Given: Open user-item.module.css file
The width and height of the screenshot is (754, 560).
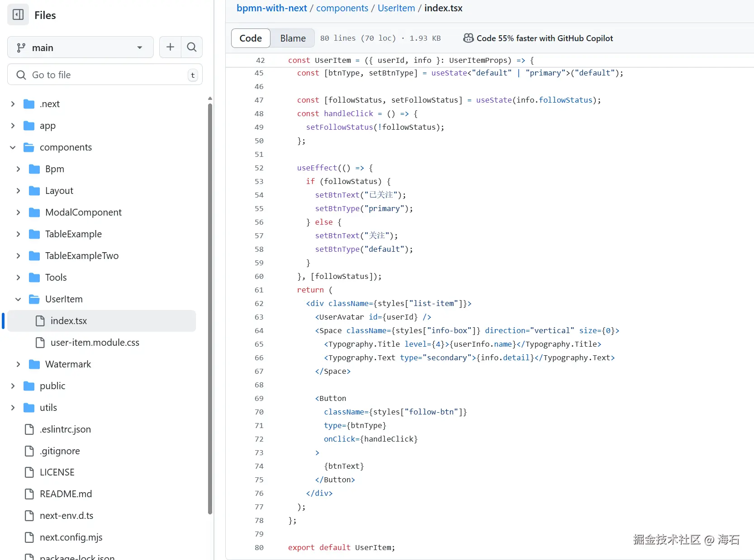Looking at the screenshot, I should pos(95,343).
